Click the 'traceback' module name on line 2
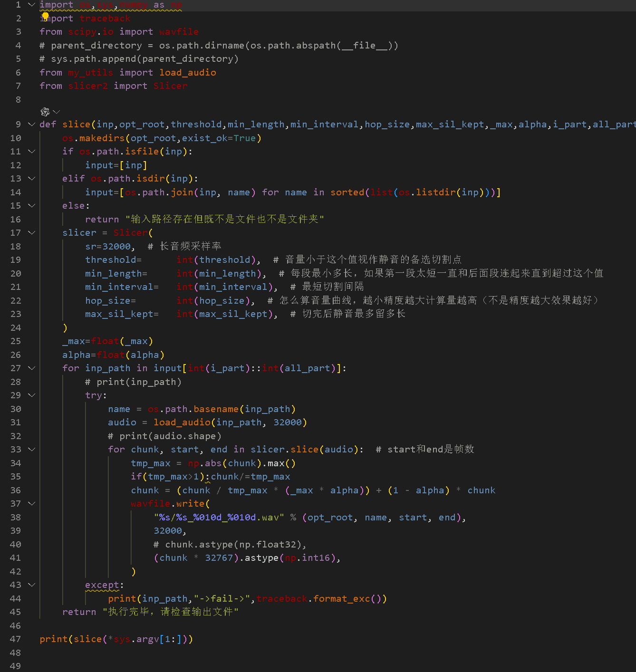Screen dimensions: 636x672 tap(105, 18)
